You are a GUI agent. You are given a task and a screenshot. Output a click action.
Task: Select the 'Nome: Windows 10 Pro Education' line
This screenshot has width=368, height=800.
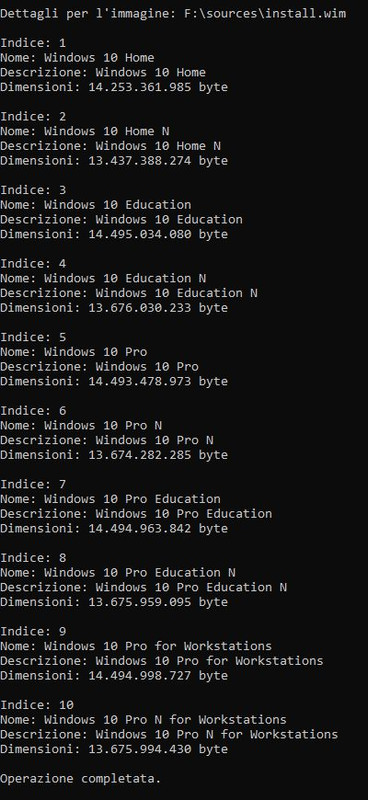pyautogui.click(x=110, y=499)
